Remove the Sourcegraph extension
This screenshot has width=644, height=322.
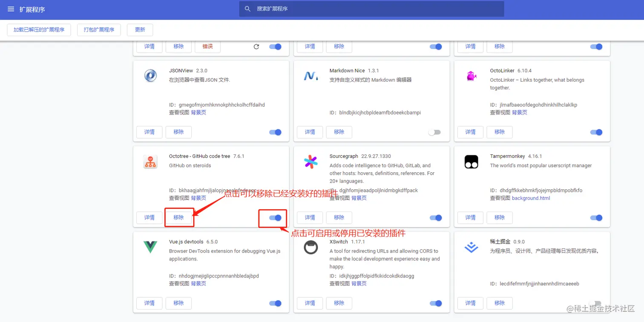[339, 218]
